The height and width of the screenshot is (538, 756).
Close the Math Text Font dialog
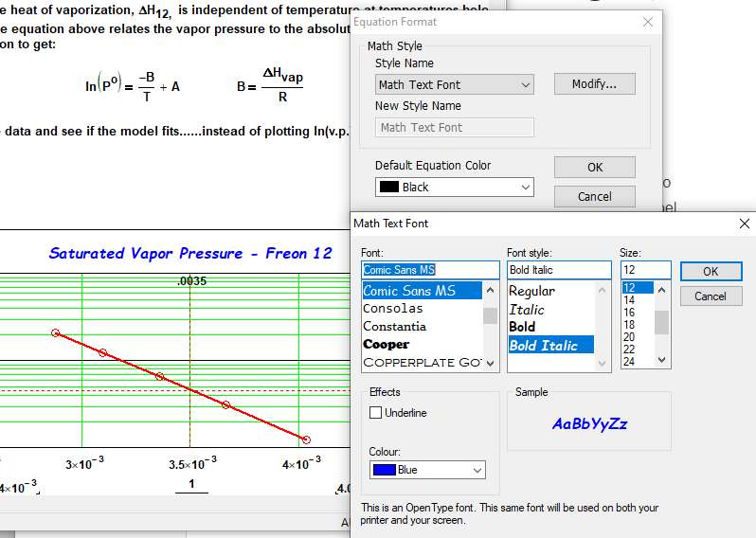(744, 224)
